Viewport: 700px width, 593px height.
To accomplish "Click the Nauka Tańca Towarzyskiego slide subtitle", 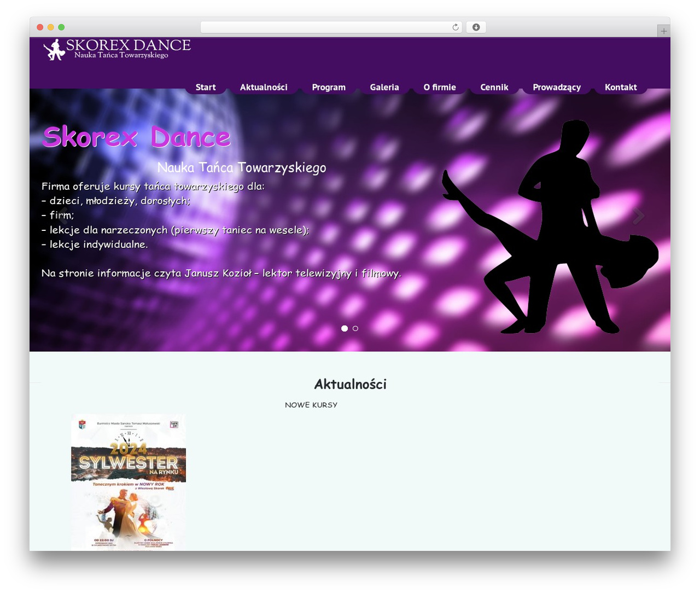I will (242, 167).
